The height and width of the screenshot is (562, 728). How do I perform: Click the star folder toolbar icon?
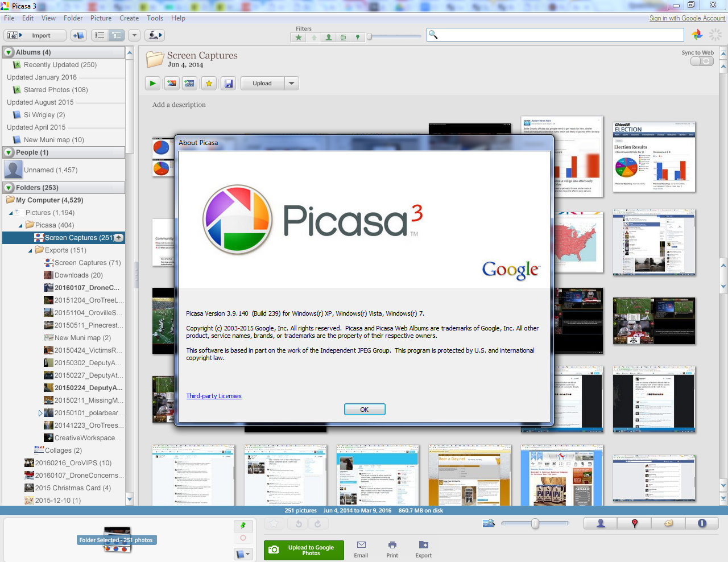pos(209,83)
